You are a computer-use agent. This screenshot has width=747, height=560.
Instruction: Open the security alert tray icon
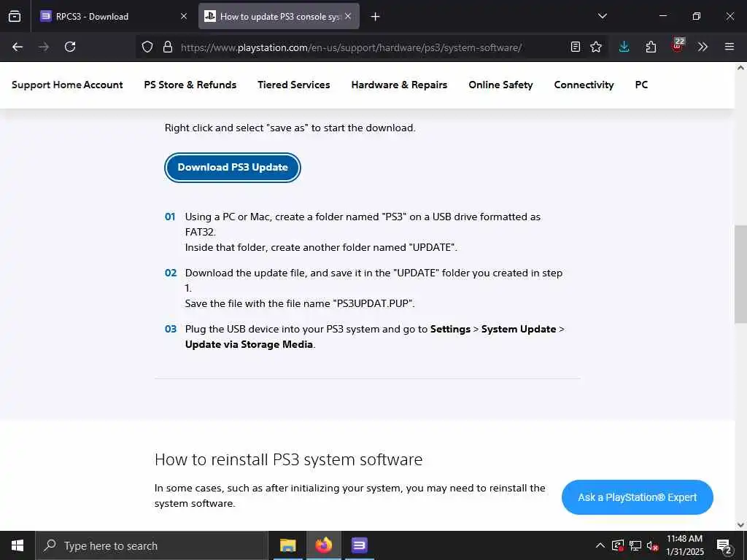[x=618, y=545]
